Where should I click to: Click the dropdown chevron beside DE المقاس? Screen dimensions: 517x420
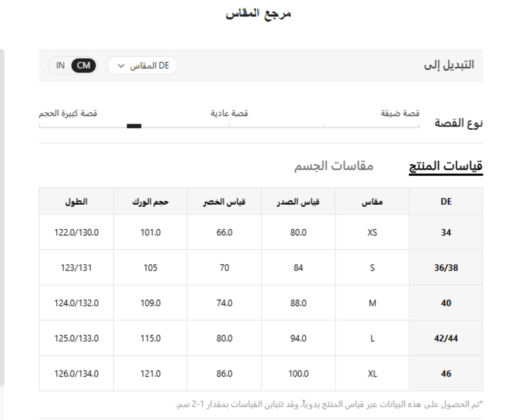coord(121,66)
